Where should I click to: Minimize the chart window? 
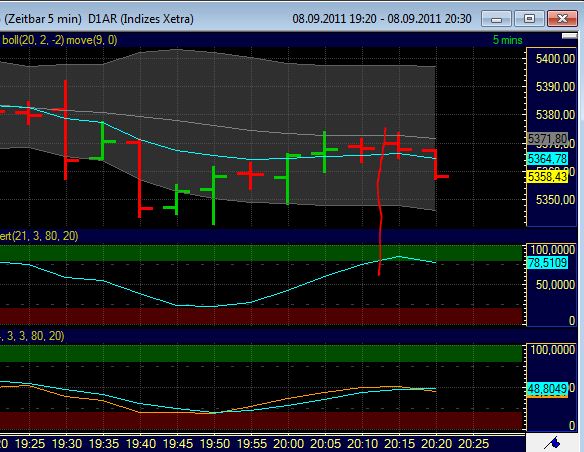pos(496,19)
